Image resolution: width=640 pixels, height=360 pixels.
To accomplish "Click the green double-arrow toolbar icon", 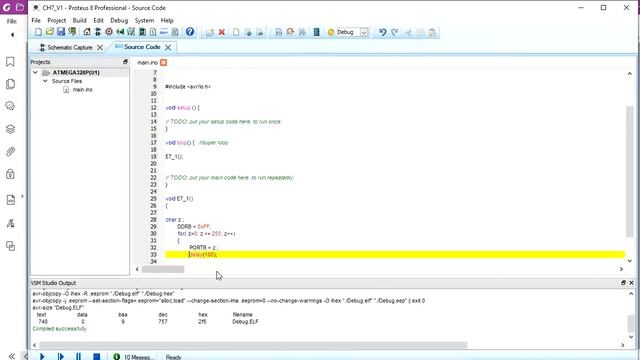I will (120, 32).
